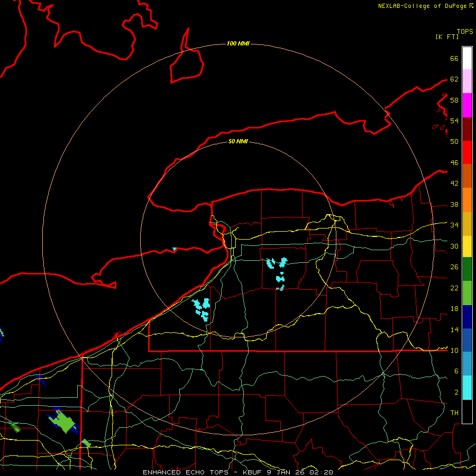Click the cyan swatch near the 2 label
The image size is (476, 476).
pyautogui.click(x=467, y=388)
